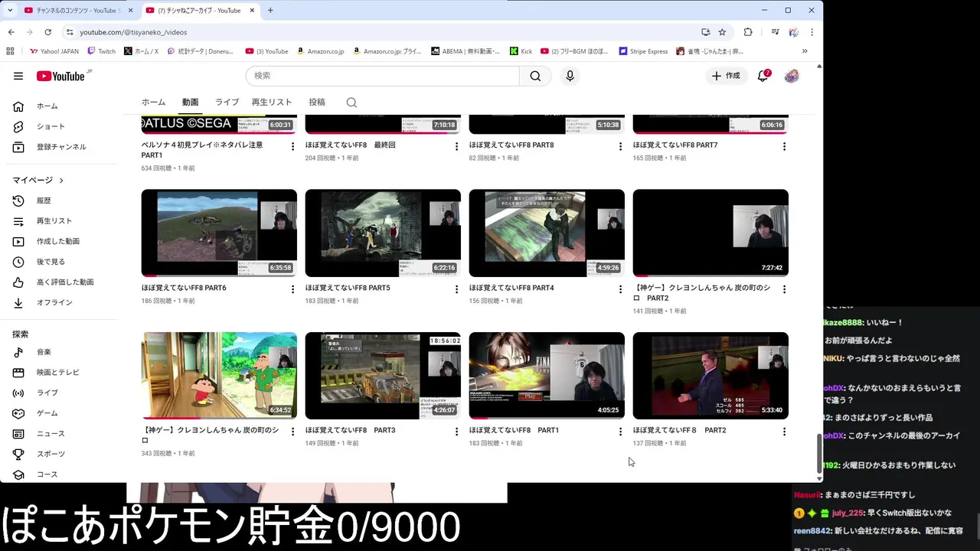Viewport: 980px width, 551px height.
Task: Open a new browser tab
Action: 270,10
